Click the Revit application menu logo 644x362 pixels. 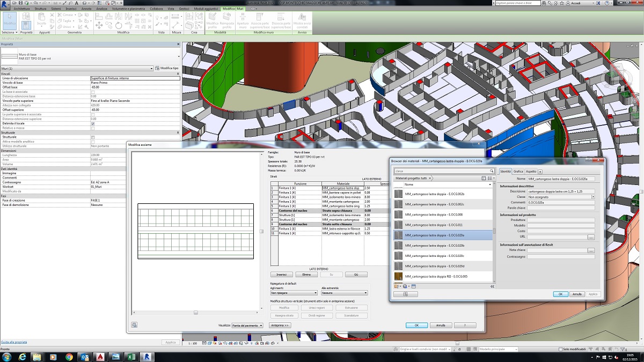coord(5,4)
